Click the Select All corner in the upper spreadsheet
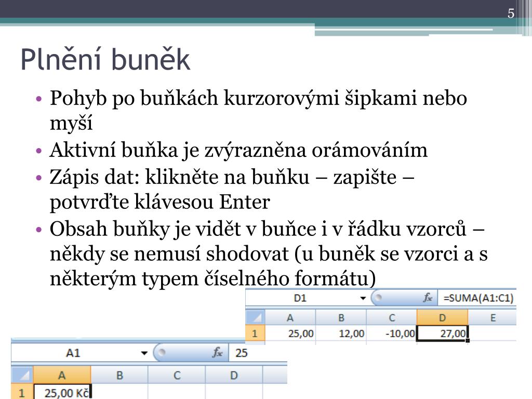532x399 pixels. [255, 317]
